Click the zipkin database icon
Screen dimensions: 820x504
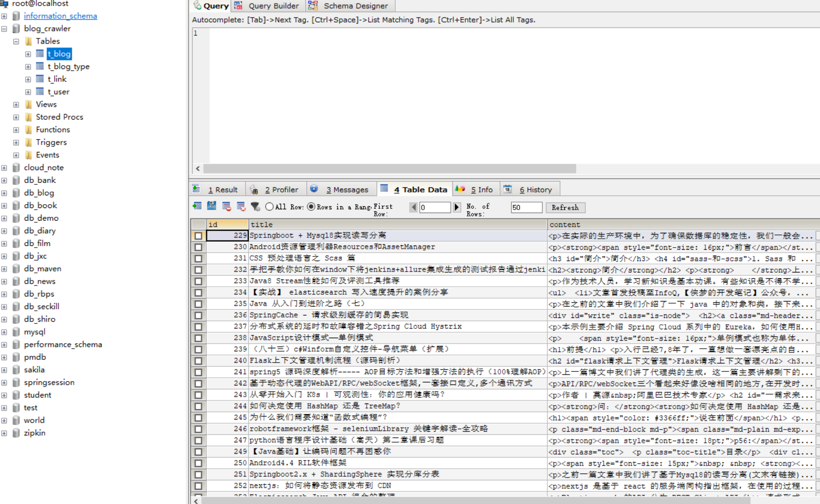16,432
